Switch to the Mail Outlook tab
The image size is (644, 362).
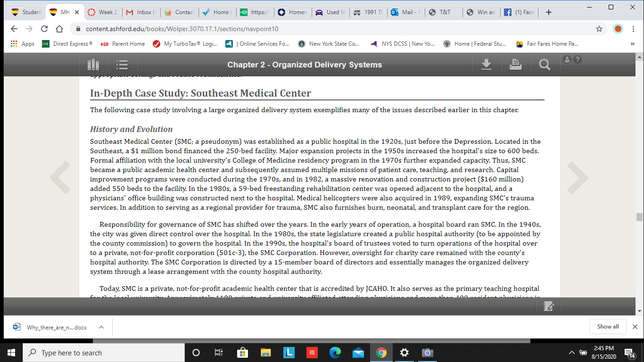[405, 12]
